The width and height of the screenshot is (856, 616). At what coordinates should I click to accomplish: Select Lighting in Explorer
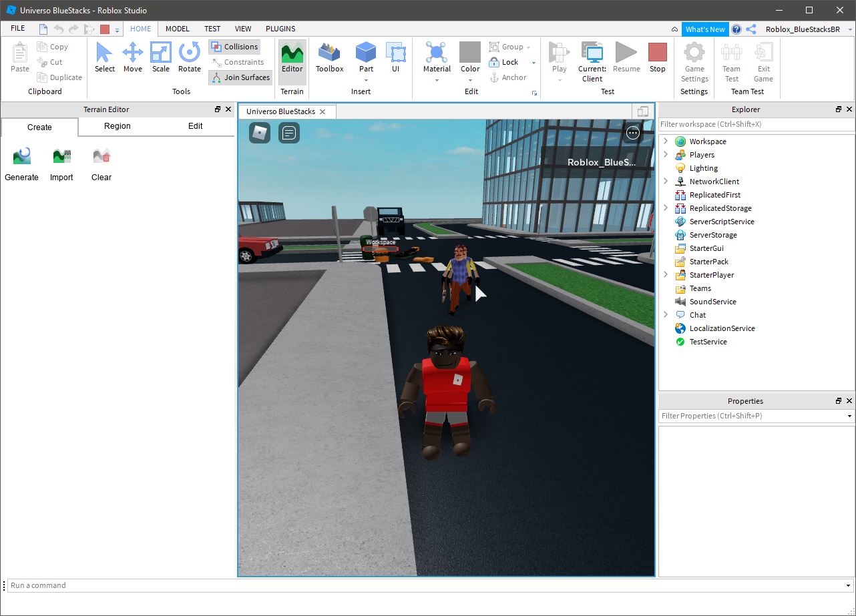704,168
